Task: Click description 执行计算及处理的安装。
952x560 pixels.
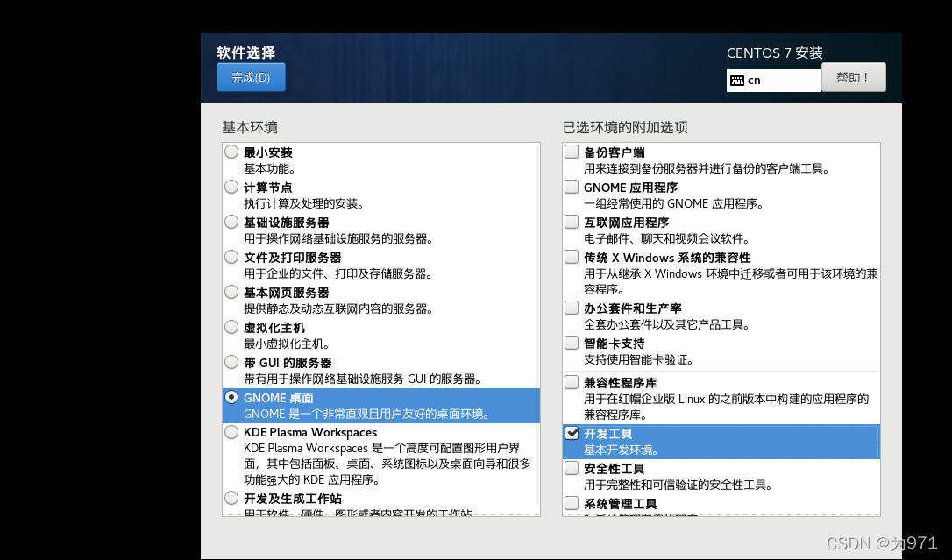Action: 304,204
